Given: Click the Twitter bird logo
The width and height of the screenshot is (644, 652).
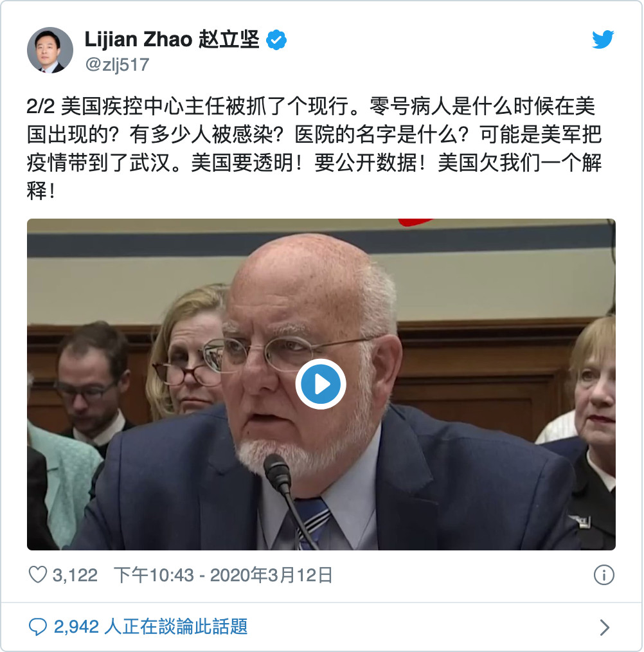Looking at the screenshot, I should [x=603, y=39].
